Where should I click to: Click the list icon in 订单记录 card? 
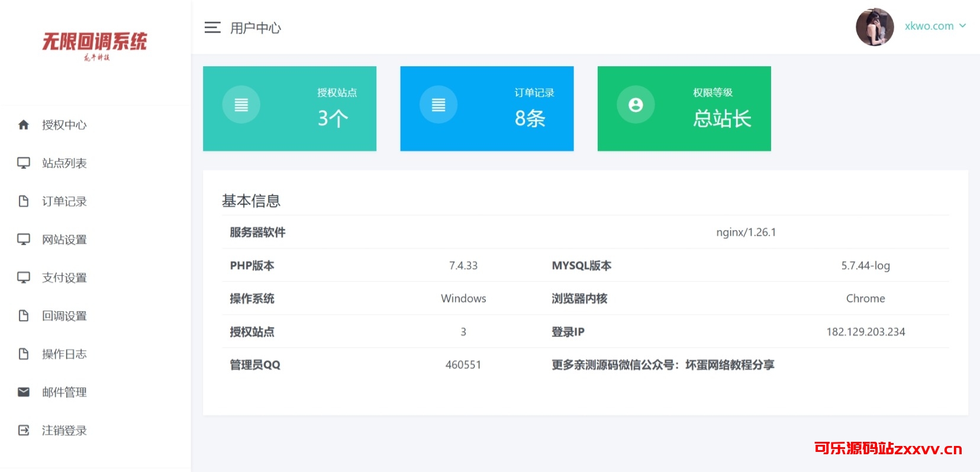[439, 105]
